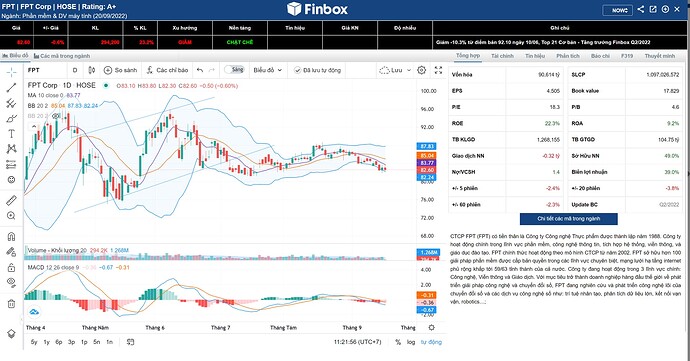Toggle Đã lưu tự động auto-save checkbox
Screen dimensions: 690x361
pyautogui.click(x=317, y=70)
